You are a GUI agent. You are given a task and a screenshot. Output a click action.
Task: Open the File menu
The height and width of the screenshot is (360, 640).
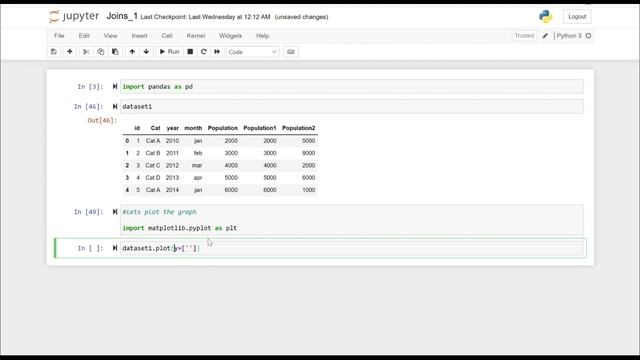coord(59,36)
